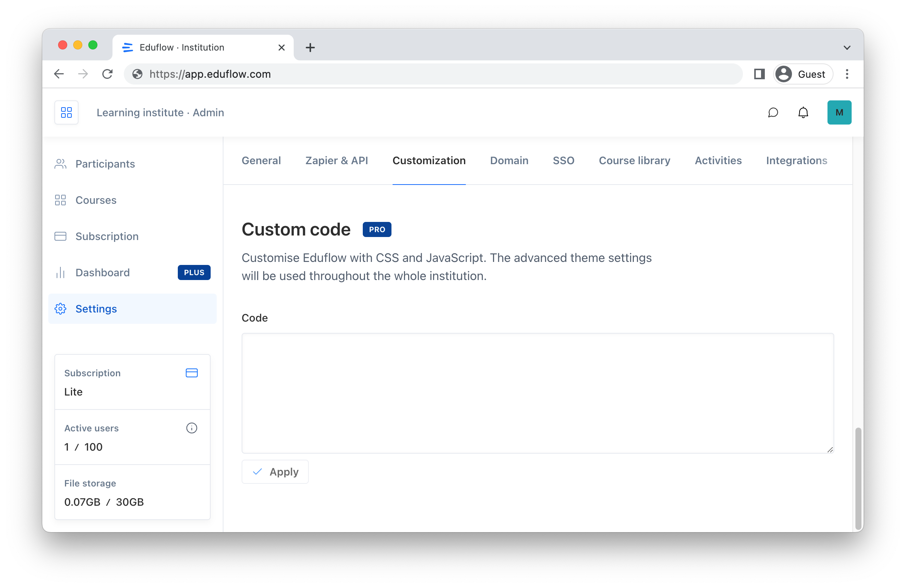Switch to the General tab
Screen dimensions: 906x588
[x=262, y=161]
